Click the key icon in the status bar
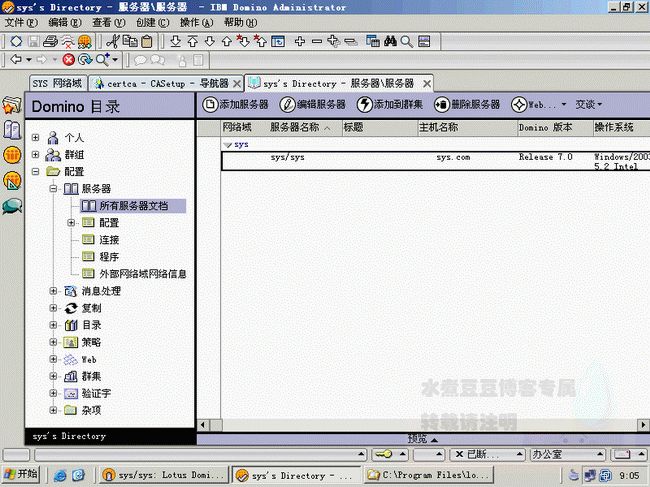The image size is (650, 487). pos(383,455)
